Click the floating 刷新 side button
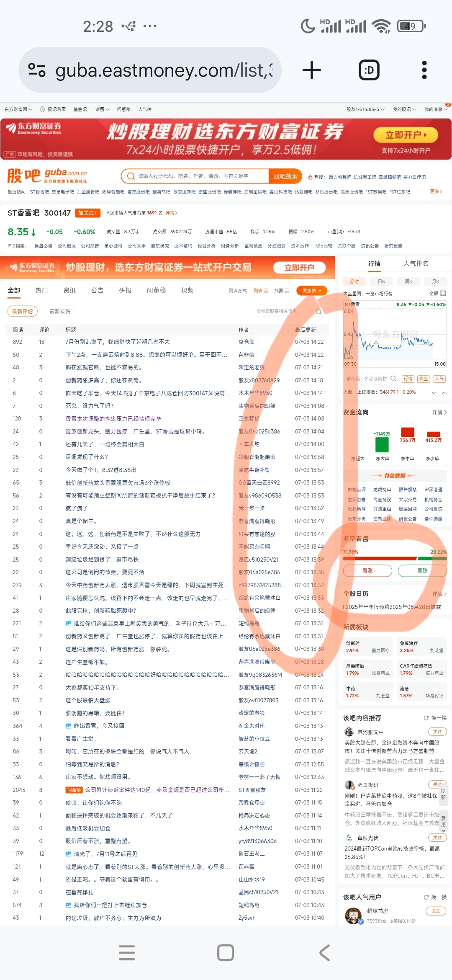Screen dimensions: 452x980 (443, 794)
